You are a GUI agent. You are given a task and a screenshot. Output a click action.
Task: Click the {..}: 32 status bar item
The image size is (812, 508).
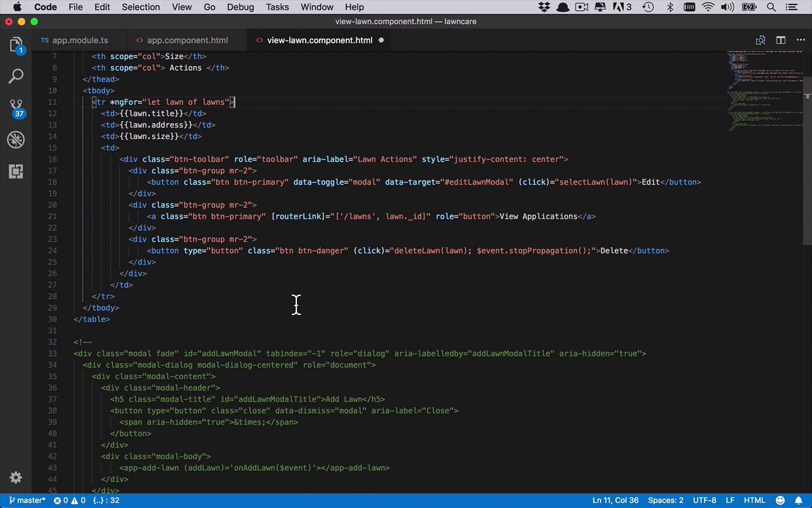(106, 500)
